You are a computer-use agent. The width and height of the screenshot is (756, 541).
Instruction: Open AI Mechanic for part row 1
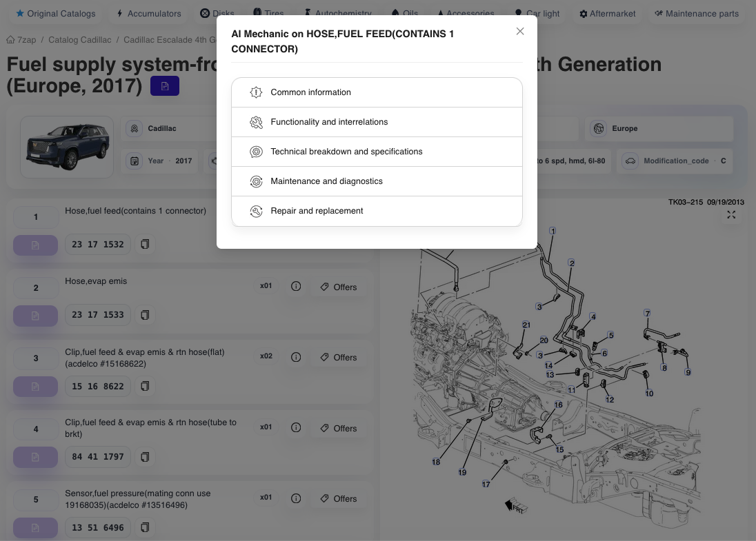pyautogui.click(x=35, y=245)
